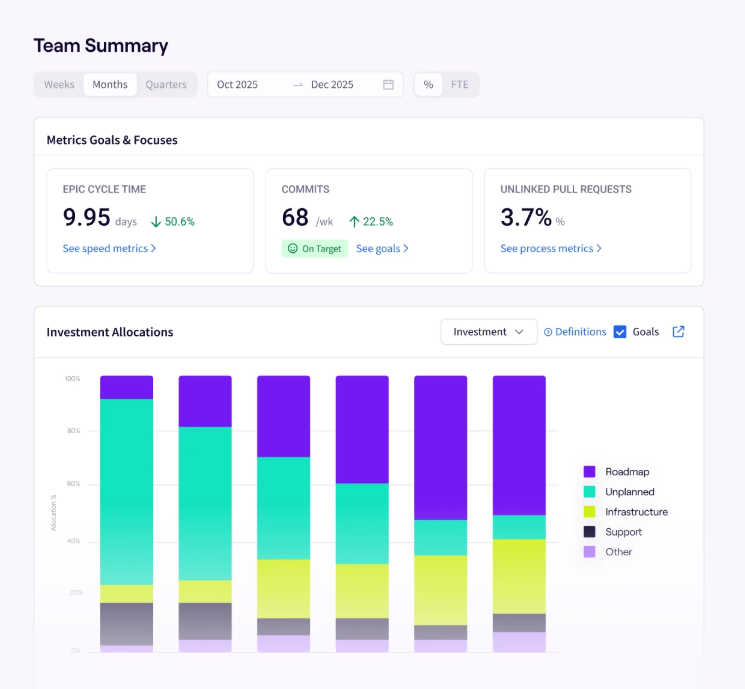Click the Definitions link

581,332
